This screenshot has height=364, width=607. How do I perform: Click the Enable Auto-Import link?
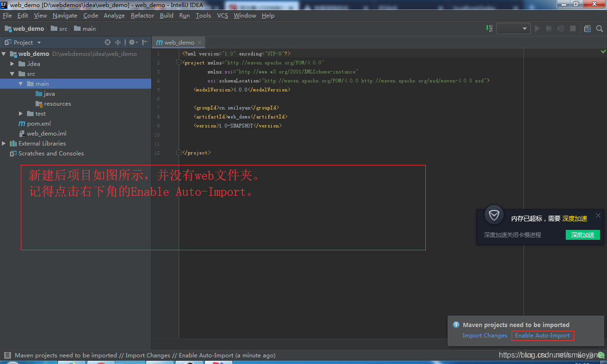coord(543,335)
